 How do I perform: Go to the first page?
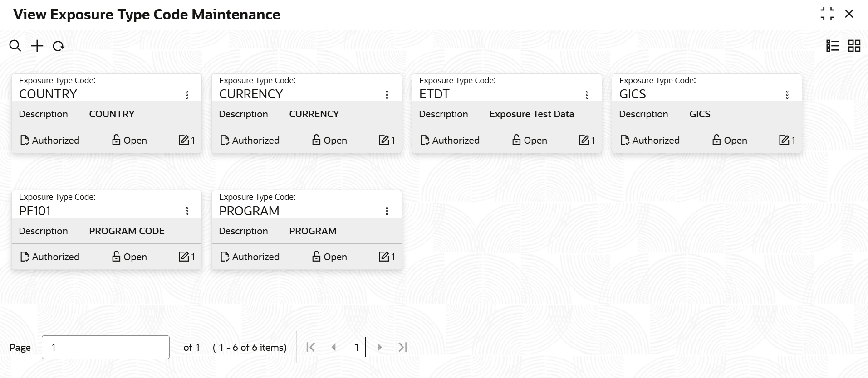tap(311, 347)
